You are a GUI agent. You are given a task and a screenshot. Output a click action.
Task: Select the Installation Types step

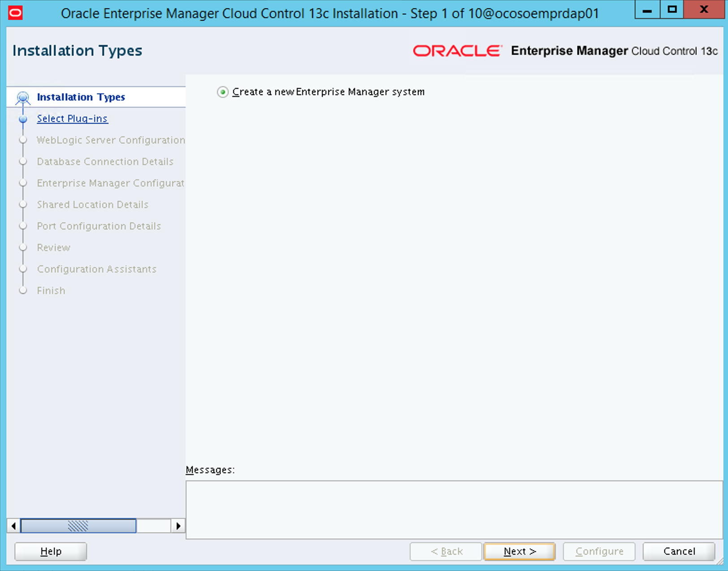coord(81,97)
